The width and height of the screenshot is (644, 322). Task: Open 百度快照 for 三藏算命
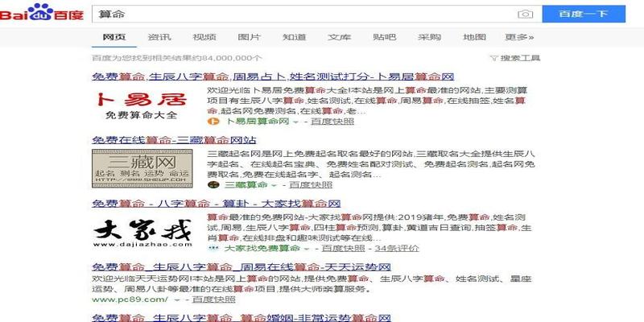tap(311, 185)
